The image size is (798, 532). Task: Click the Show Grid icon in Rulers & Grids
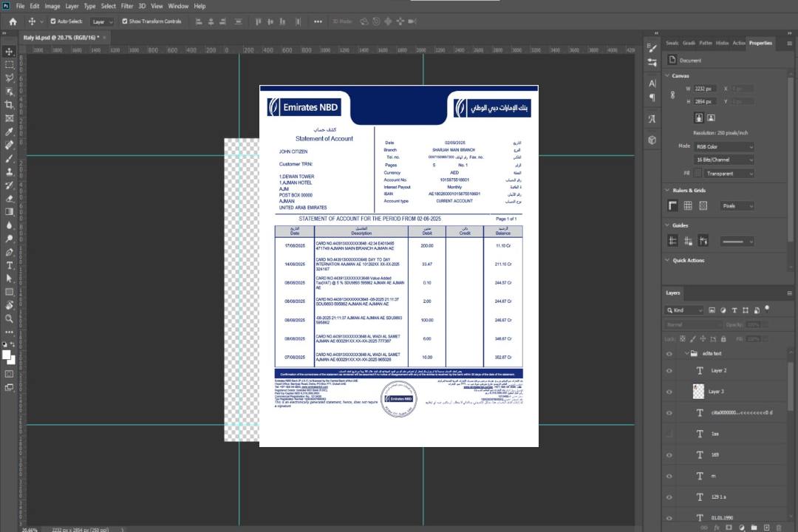coord(688,205)
